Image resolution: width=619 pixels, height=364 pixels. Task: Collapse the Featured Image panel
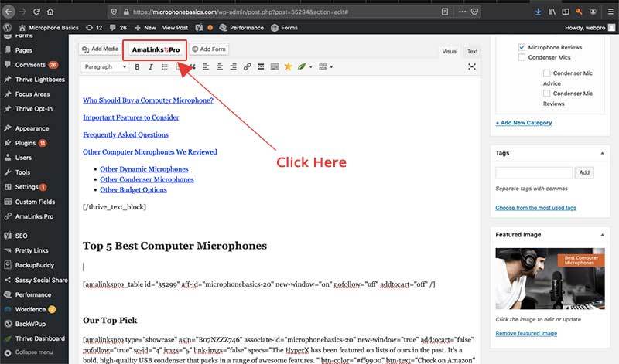tap(602, 235)
